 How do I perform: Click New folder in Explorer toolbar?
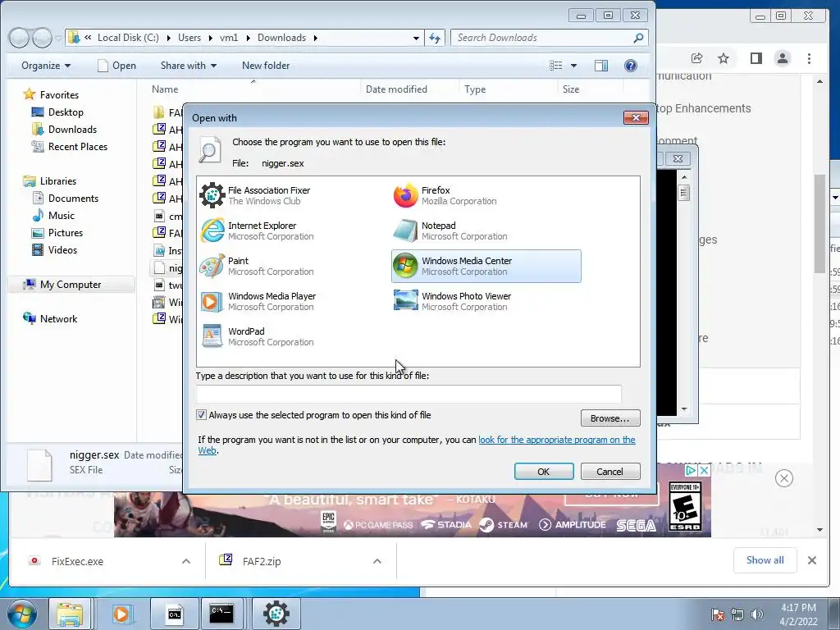pos(266,66)
